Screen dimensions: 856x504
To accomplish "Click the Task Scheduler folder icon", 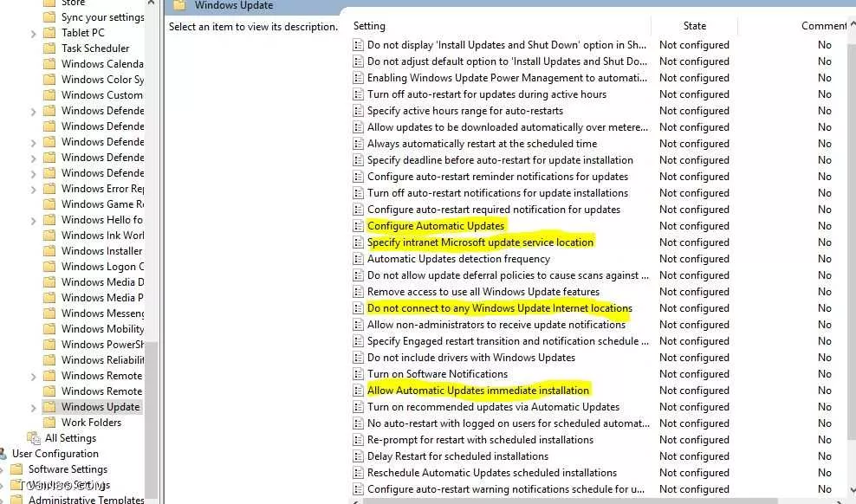I will 49,48.
